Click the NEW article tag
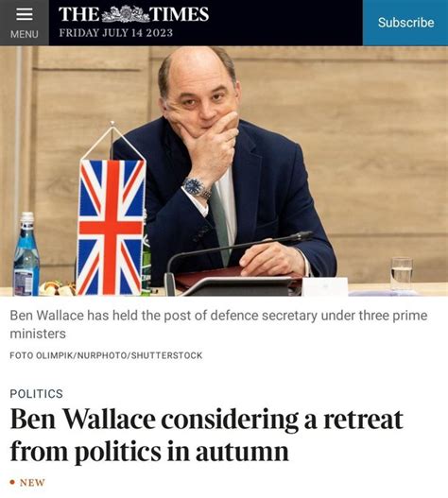This screenshot has width=448, height=498. [x=32, y=483]
